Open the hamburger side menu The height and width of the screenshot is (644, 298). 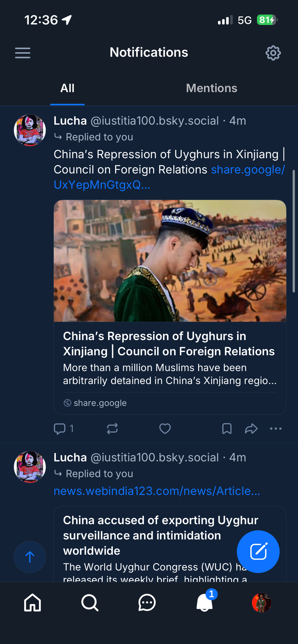[23, 53]
